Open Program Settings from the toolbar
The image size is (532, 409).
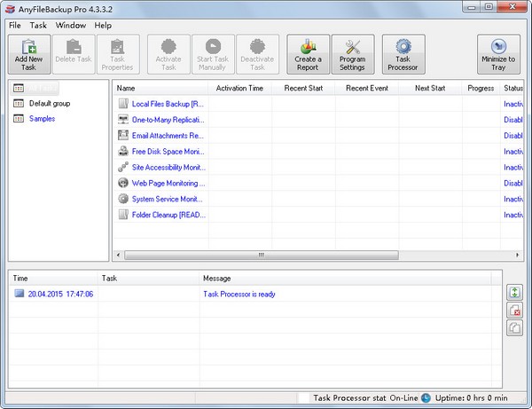click(352, 55)
